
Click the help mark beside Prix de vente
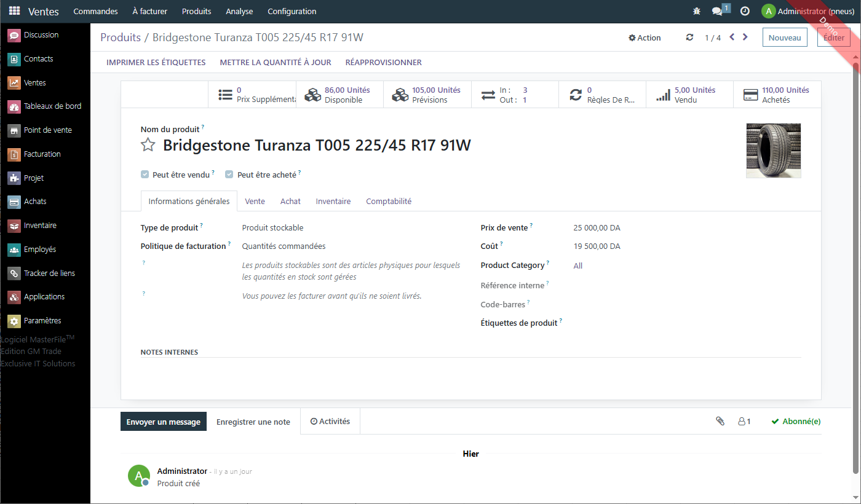(x=531, y=225)
